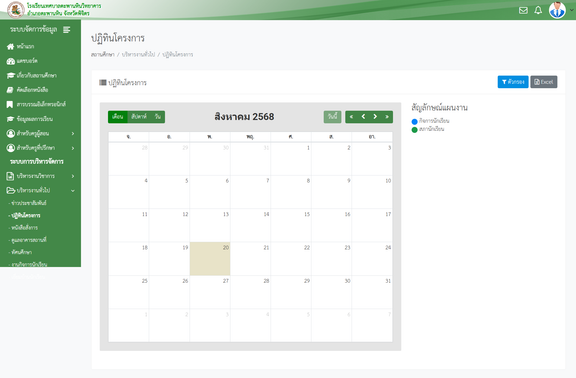Click the list icon beside the panel title
Viewport: 576px width, 378px height.
pyautogui.click(x=102, y=83)
